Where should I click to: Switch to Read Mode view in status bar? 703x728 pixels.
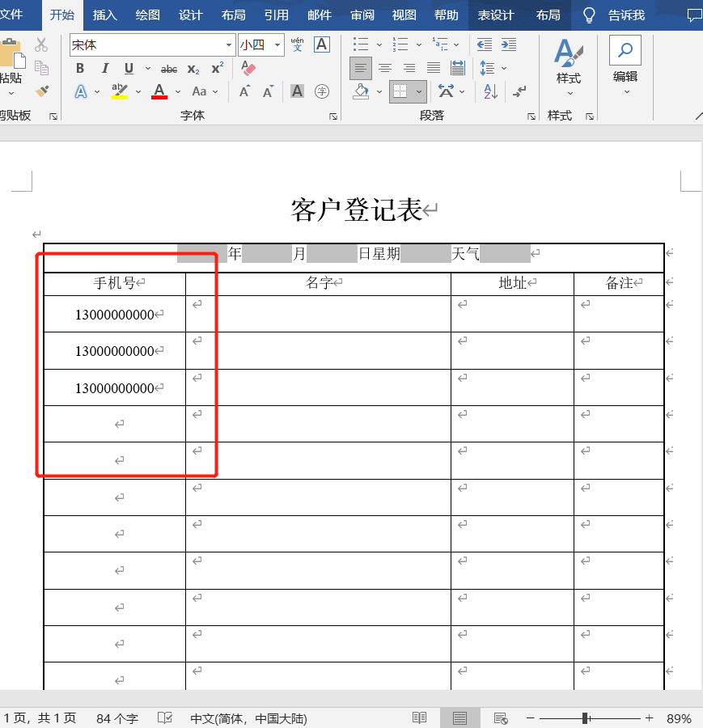420,717
